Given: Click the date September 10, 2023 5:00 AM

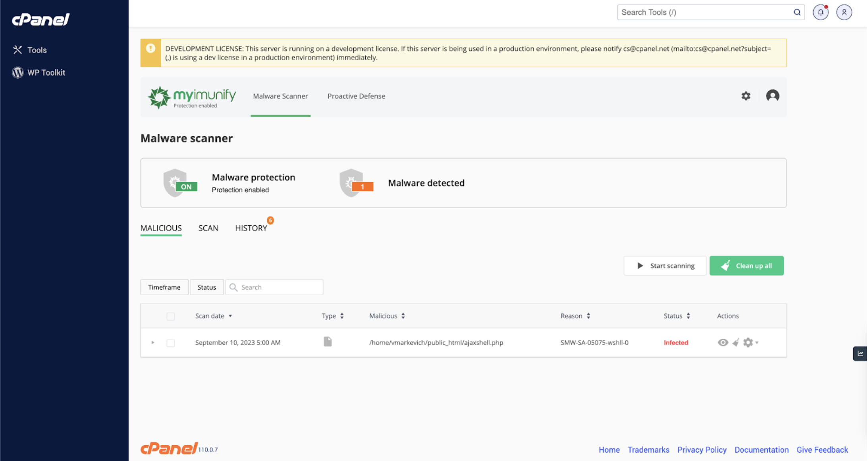Looking at the screenshot, I should (x=237, y=342).
